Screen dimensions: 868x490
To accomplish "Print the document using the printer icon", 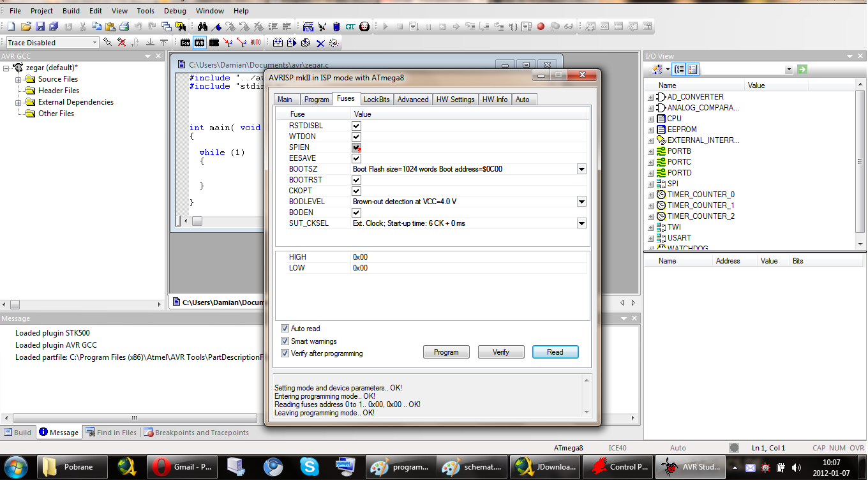I will (x=124, y=27).
